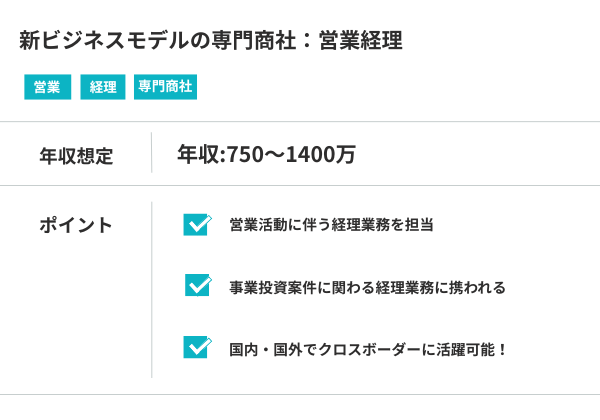Toggle checkmark beside 国内・国外でクロスボーダーに活躍可能！
Image resolution: width=600 pixels, height=420 pixels.
[196, 348]
